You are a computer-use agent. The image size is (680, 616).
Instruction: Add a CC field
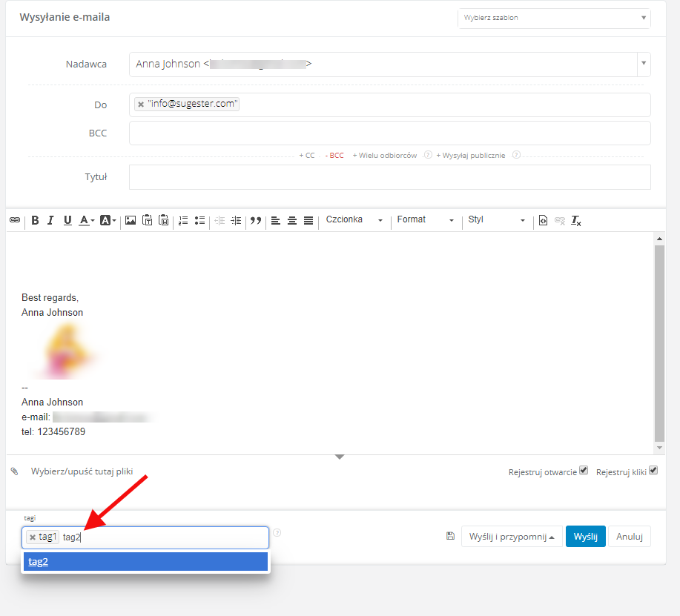pyautogui.click(x=306, y=155)
